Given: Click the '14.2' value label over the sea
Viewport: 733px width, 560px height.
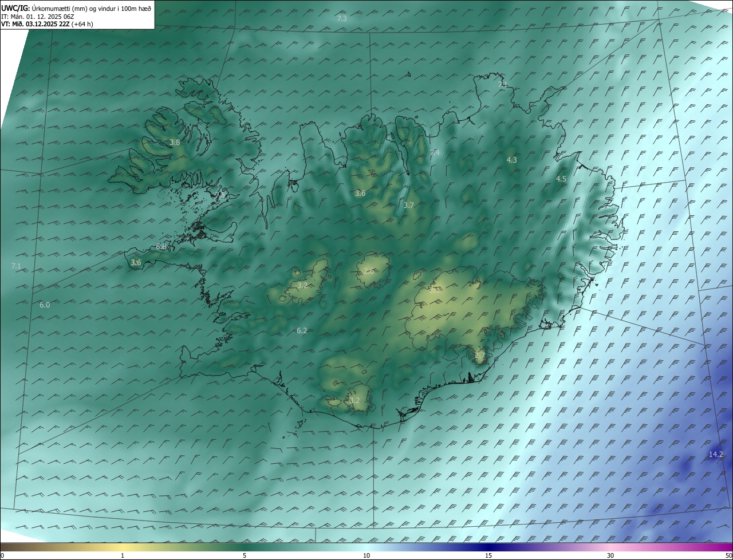Looking at the screenshot, I should coord(716,455).
